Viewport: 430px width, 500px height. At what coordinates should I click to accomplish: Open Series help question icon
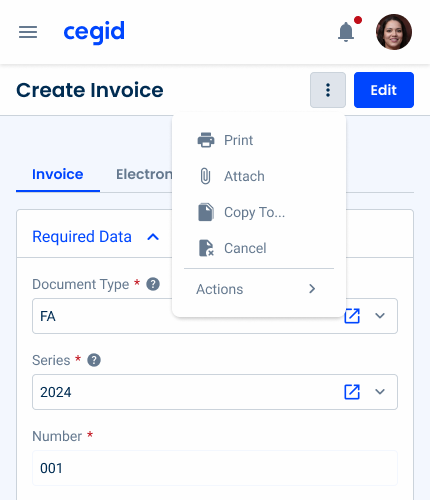tap(94, 360)
